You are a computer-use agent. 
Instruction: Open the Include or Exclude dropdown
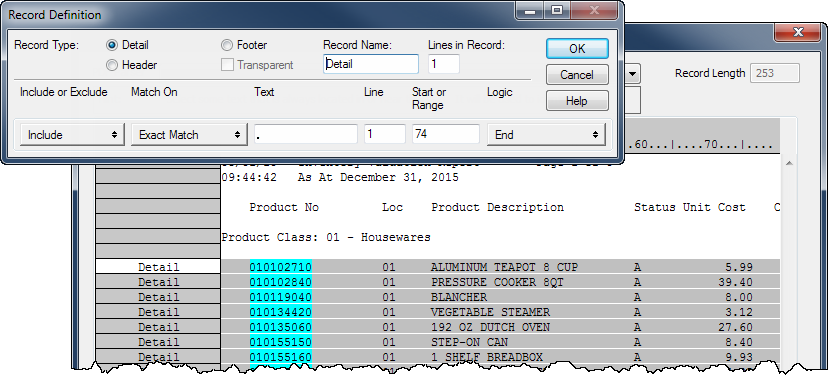[x=72, y=135]
